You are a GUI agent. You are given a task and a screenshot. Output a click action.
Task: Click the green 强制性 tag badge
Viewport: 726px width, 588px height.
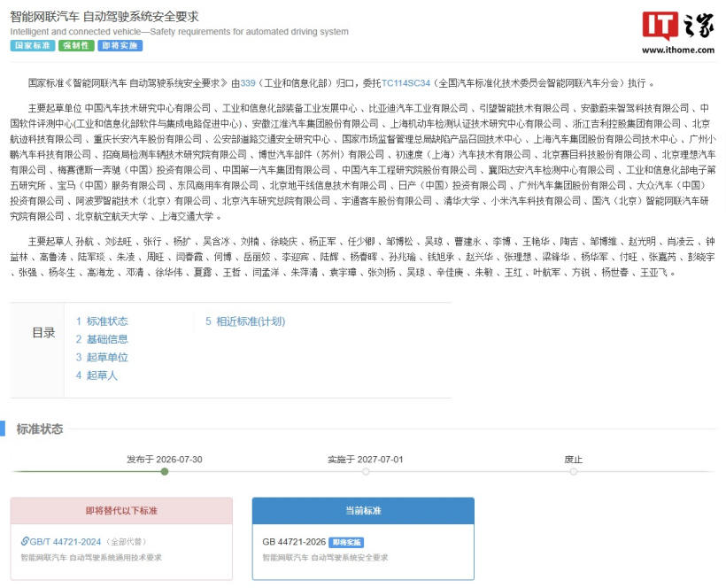[76, 45]
